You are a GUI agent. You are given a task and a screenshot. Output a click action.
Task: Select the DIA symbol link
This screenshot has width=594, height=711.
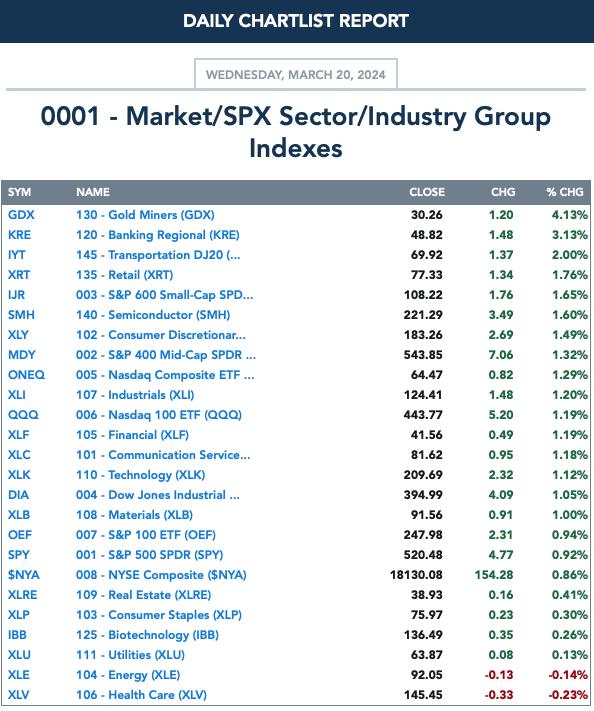click(x=18, y=495)
